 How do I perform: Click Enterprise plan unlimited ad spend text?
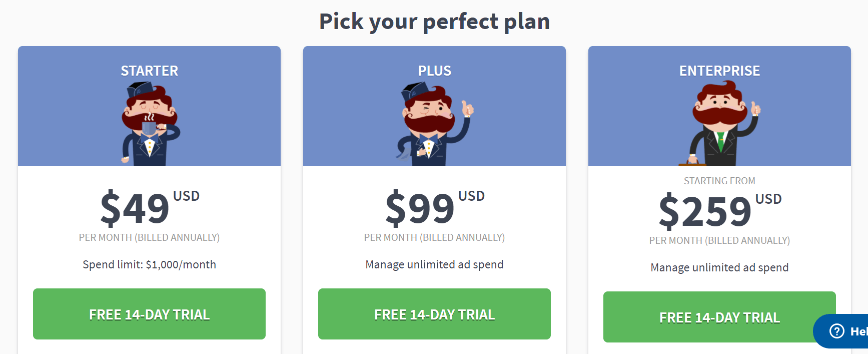719,267
